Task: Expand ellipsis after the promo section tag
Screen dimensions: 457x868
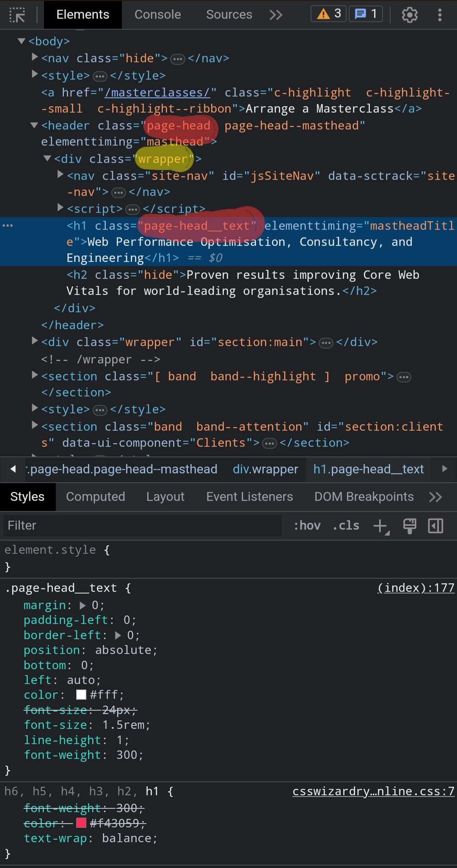Action: tap(404, 377)
